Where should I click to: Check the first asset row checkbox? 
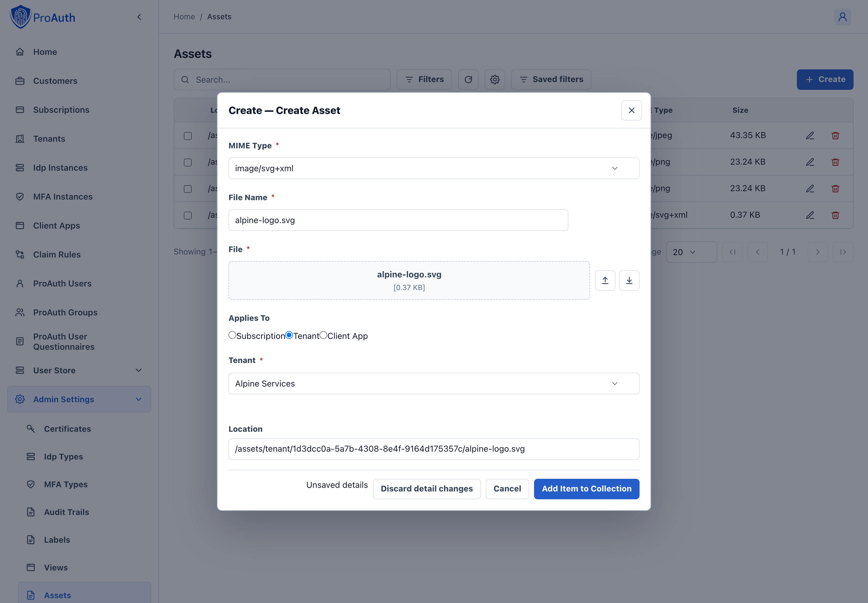(x=188, y=136)
